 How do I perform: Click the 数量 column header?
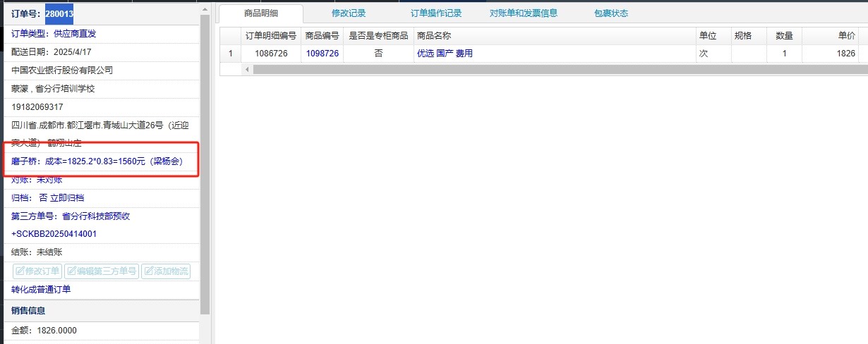tap(784, 36)
